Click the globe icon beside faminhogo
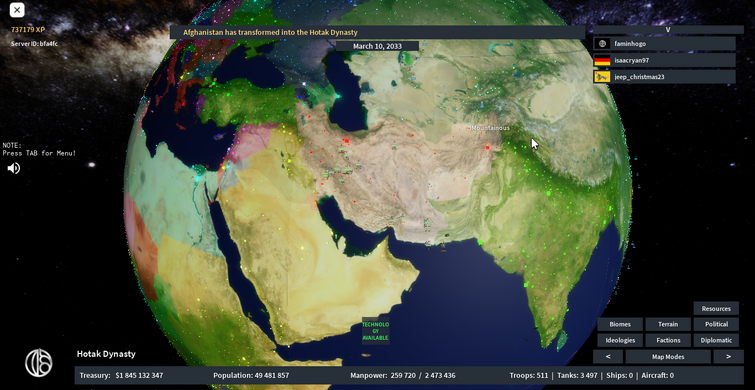Screen dimensions: 755x390 pyautogui.click(x=602, y=44)
